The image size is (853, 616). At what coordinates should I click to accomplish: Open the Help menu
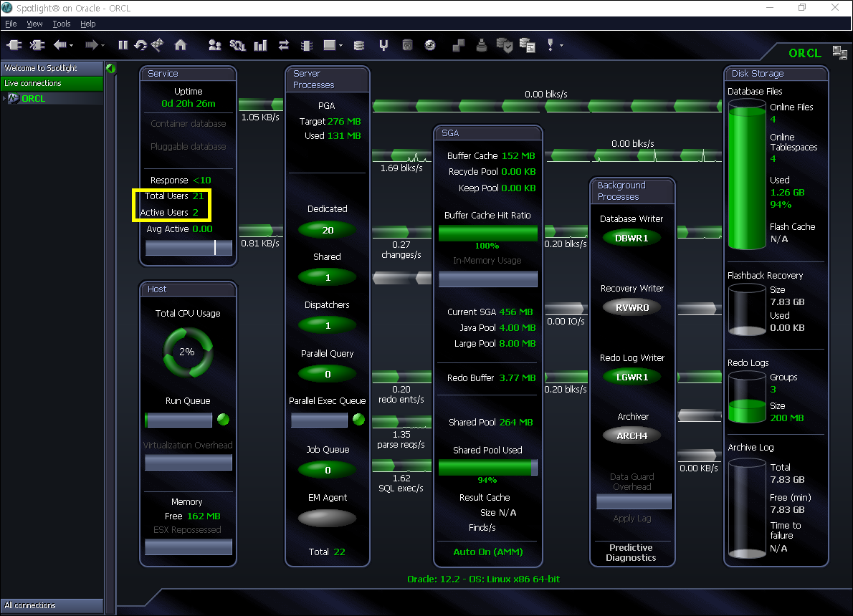pyautogui.click(x=87, y=24)
